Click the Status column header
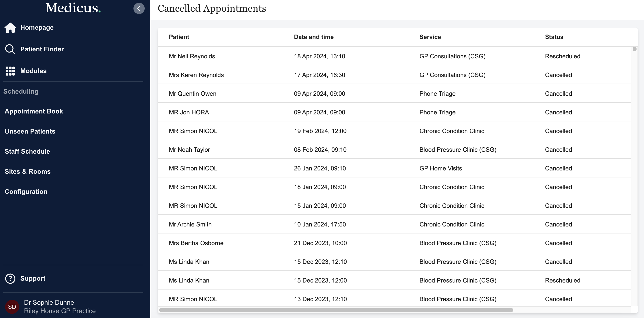The width and height of the screenshot is (644, 318). 554,37
